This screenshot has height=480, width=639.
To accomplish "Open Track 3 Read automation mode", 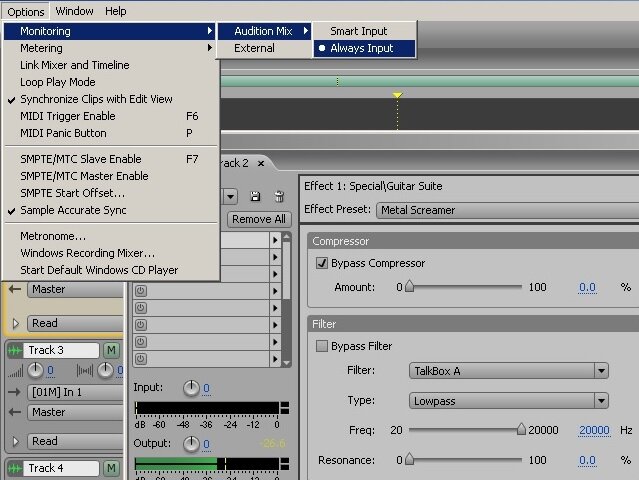I will click(75, 441).
